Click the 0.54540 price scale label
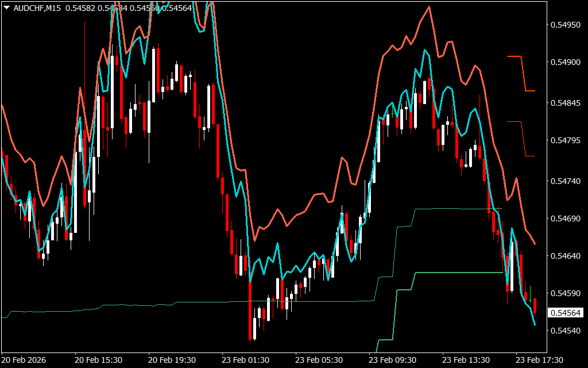 566,331
